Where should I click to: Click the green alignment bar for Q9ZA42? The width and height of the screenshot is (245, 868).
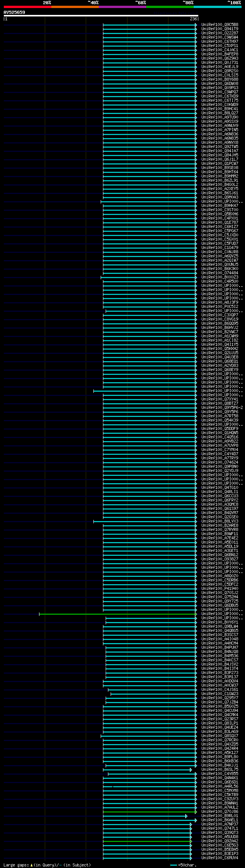(x=147, y=841)
